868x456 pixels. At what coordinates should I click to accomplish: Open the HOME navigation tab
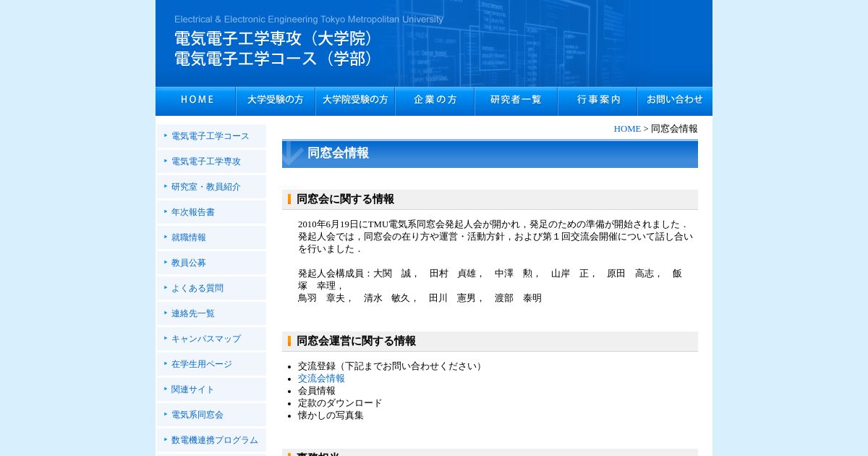coord(195,101)
